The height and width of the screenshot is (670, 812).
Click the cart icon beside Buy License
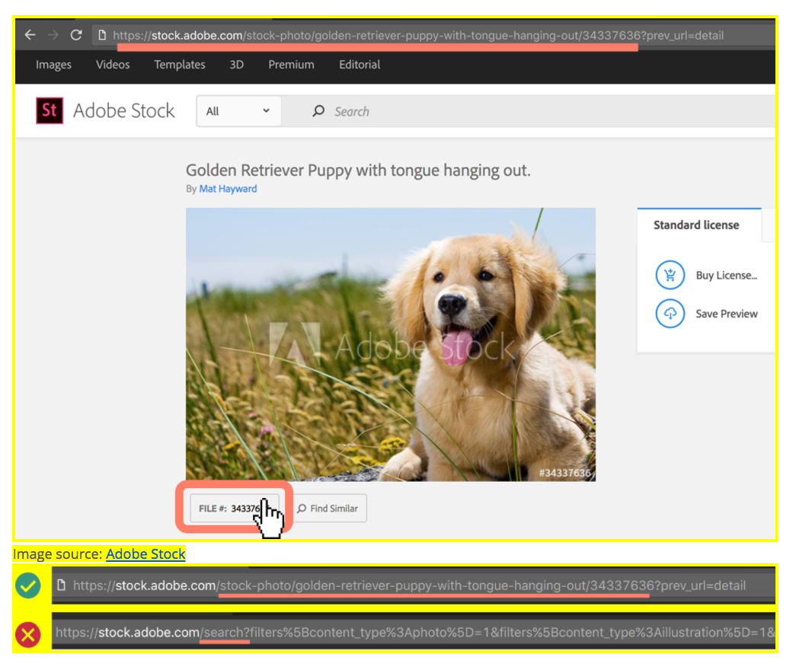coord(670,276)
